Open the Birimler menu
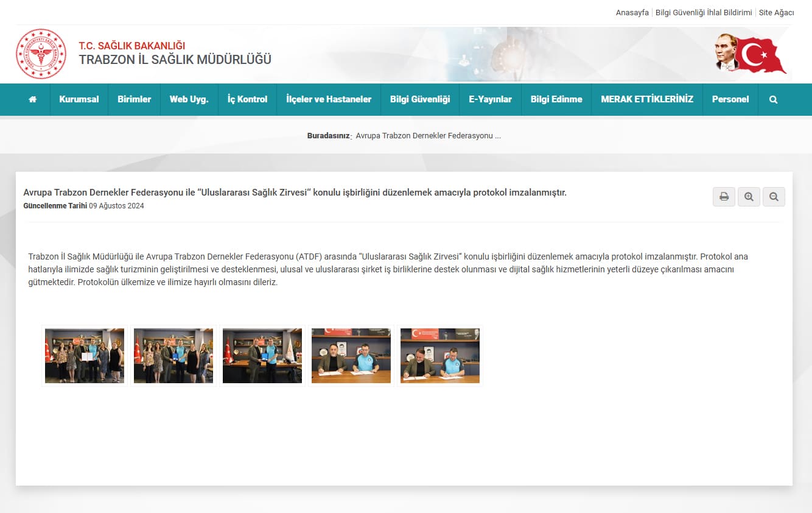This screenshot has width=812, height=513. (x=134, y=99)
